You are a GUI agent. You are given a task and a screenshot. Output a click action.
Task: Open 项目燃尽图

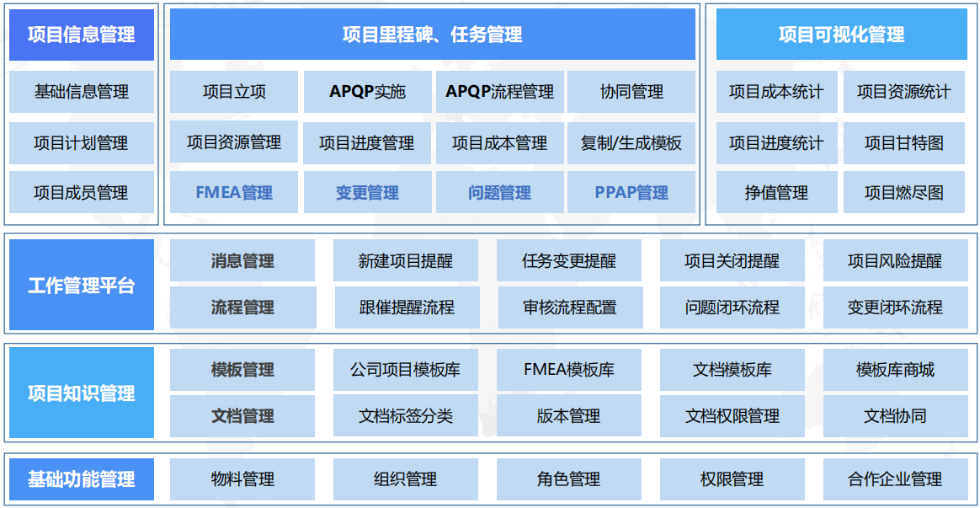tap(905, 191)
